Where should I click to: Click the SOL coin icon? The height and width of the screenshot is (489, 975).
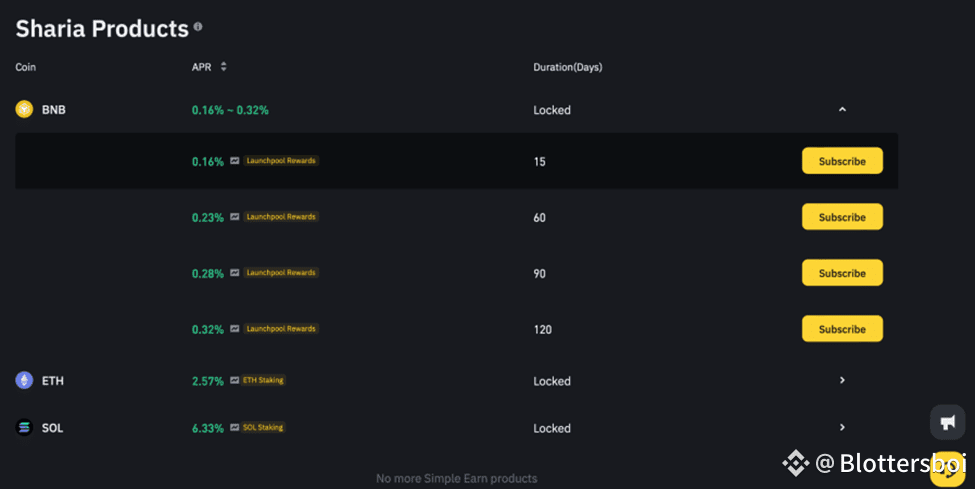pos(24,427)
